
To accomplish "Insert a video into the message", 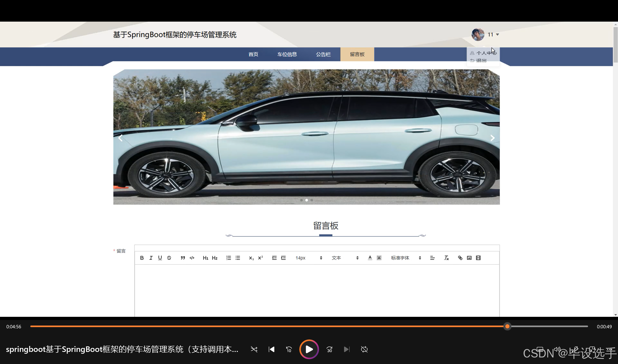I will (x=478, y=258).
